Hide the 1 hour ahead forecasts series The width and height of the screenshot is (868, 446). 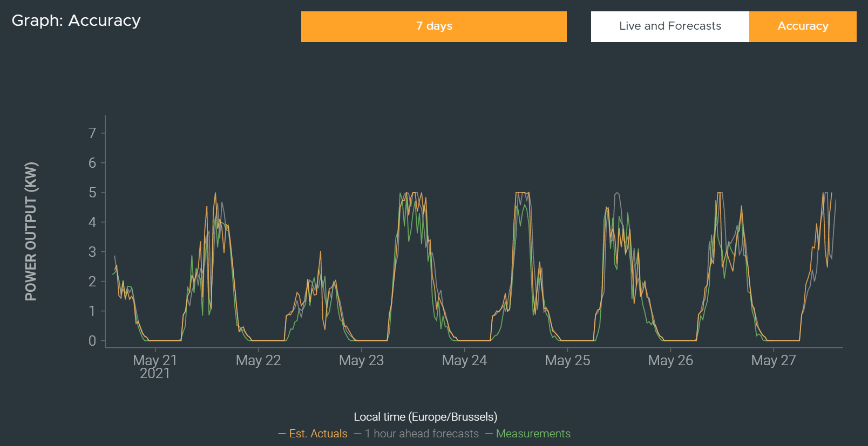[421, 434]
